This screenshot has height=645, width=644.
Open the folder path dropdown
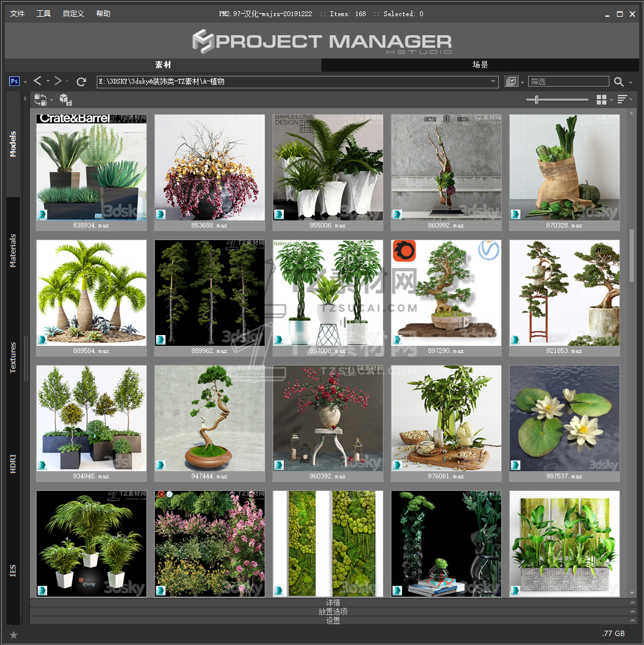coord(493,82)
